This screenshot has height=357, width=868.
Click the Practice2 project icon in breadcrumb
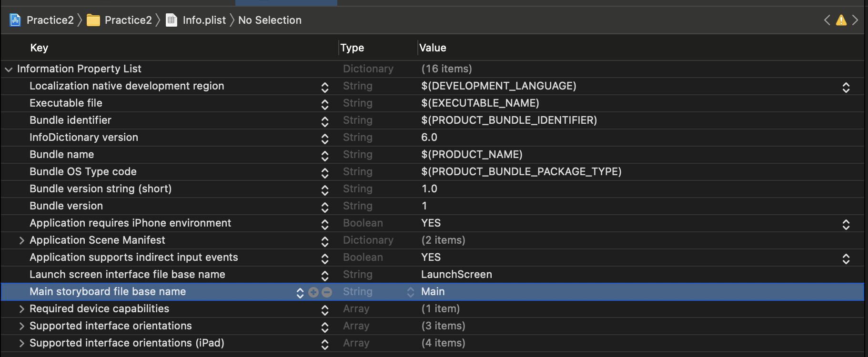coord(15,20)
